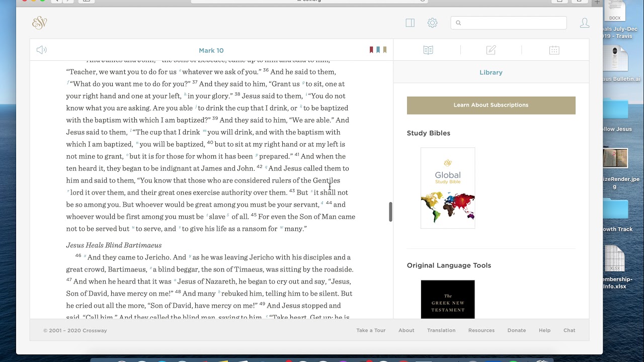Open the Mark 10 passage selector
This screenshot has width=644, height=362.
pos(211,50)
